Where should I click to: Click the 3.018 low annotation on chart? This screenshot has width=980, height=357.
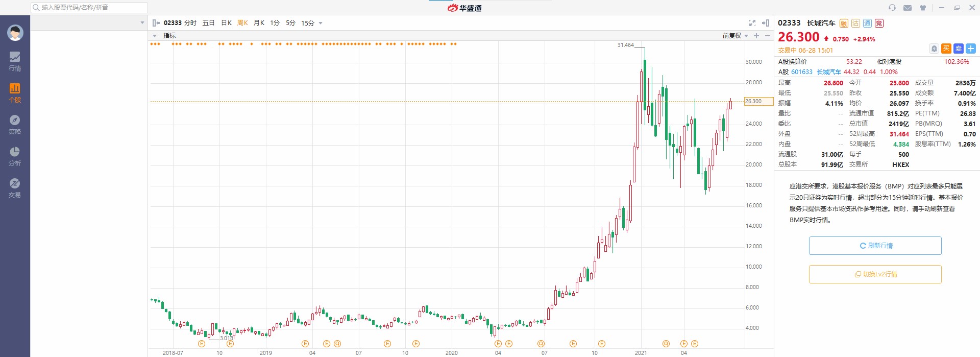226,338
